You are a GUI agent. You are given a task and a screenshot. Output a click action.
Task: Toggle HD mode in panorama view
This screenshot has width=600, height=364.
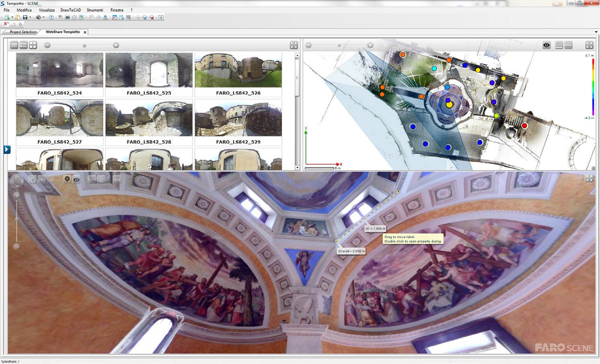coord(42,180)
